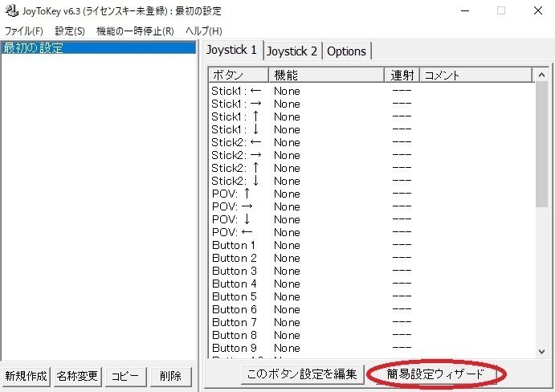Click the 機能 column header
Image resolution: width=555 pixels, height=392 pixels.
coord(326,75)
